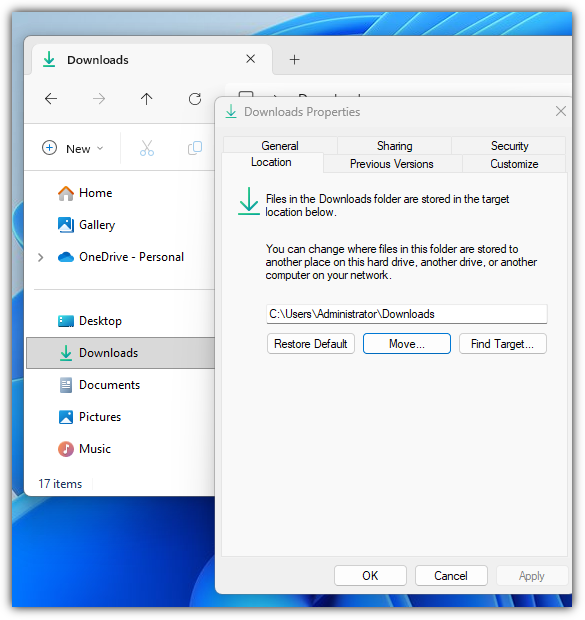Go back in File Explorer
Screen dimensions: 585x620
point(51,98)
